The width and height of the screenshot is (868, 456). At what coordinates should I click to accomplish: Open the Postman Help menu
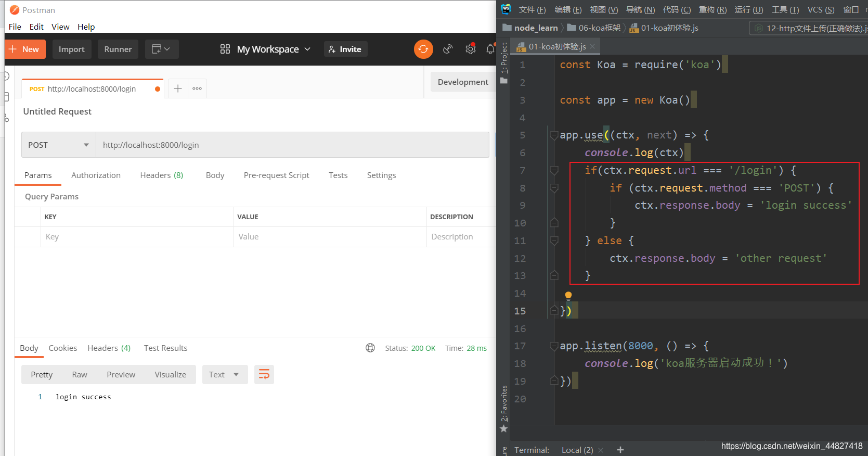pos(86,27)
